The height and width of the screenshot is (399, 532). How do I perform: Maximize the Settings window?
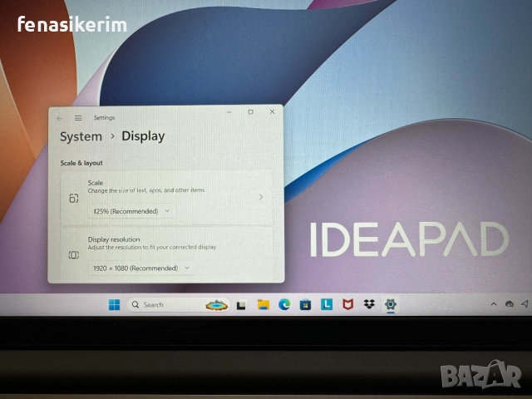pos(250,111)
